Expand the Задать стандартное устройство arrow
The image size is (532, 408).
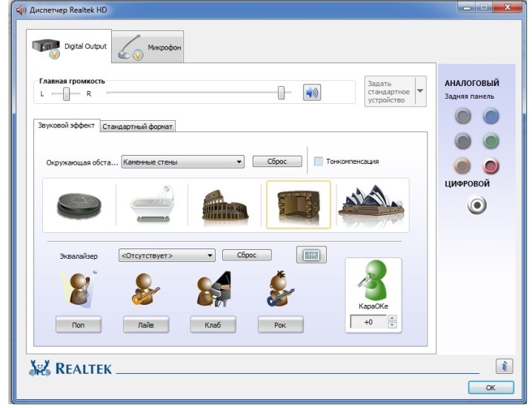pos(420,91)
